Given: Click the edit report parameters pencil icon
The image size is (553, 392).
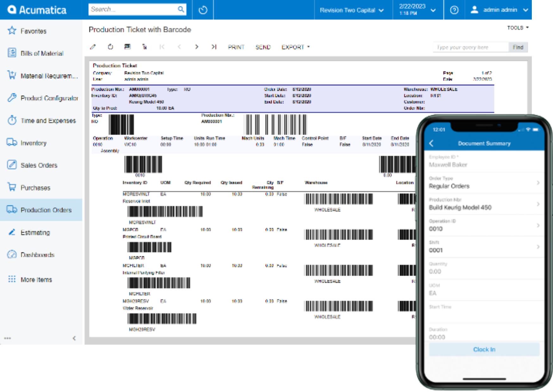Looking at the screenshot, I should click(x=93, y=47).
